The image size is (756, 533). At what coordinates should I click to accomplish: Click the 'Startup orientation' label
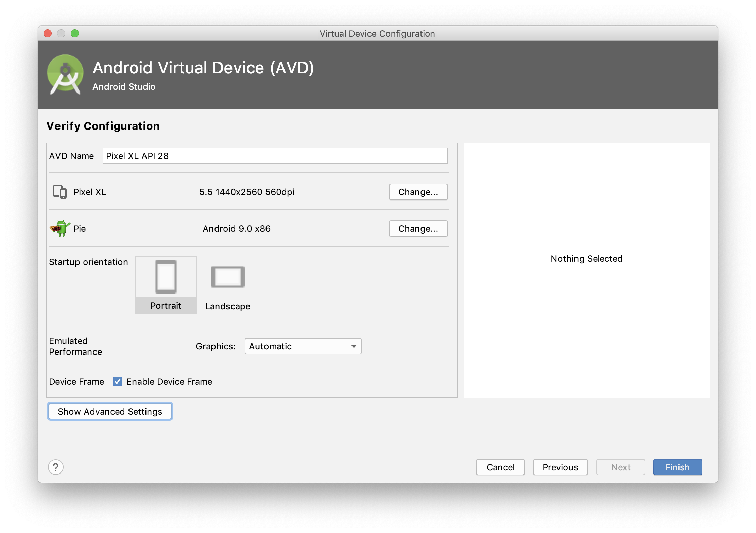point(88,262)
